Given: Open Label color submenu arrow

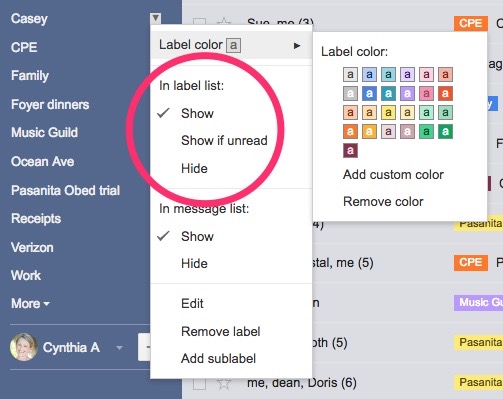Looking at the screenshot, I should click(x=297, y=45).
